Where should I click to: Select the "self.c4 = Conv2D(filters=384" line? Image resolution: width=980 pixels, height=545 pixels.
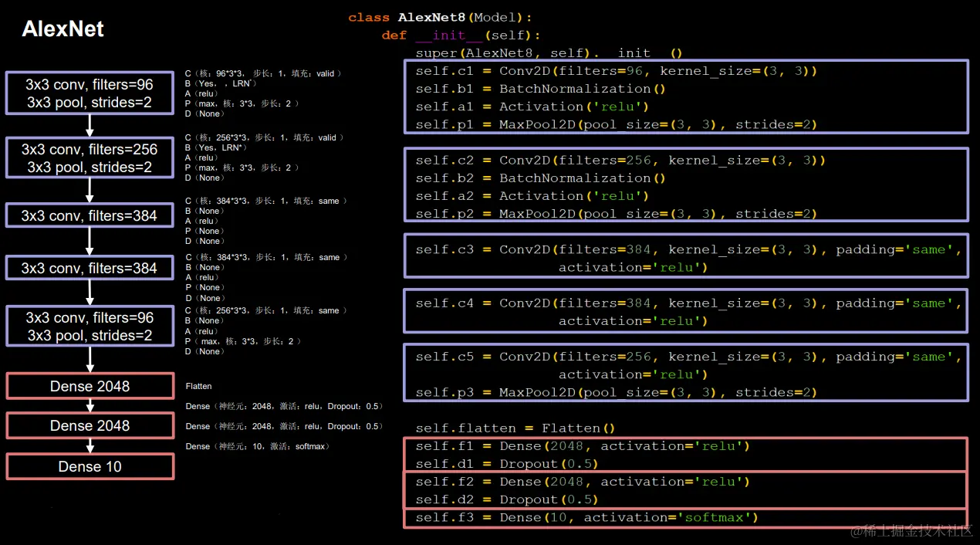[x=689, y=303]
